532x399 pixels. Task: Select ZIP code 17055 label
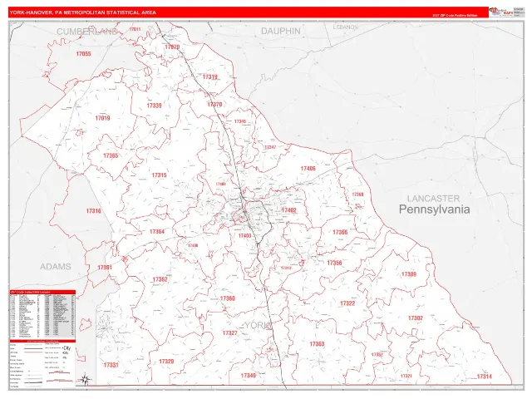tap(83, 53)
